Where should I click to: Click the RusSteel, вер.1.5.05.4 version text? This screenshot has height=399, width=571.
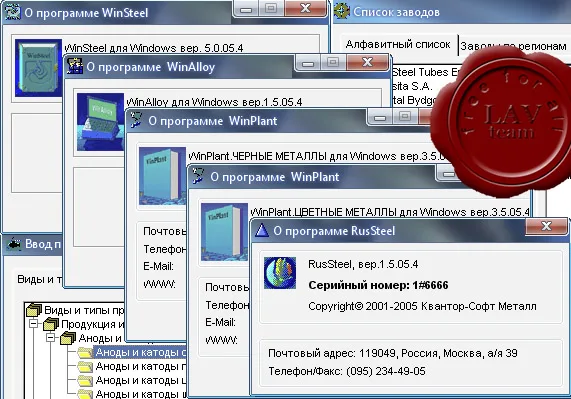[363, 264]
